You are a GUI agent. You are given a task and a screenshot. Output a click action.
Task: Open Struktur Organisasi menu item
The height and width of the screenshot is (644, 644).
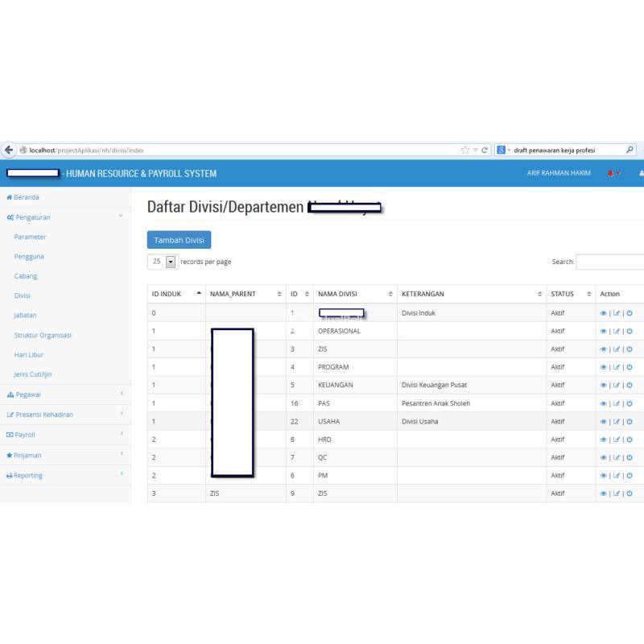point(43,335)
